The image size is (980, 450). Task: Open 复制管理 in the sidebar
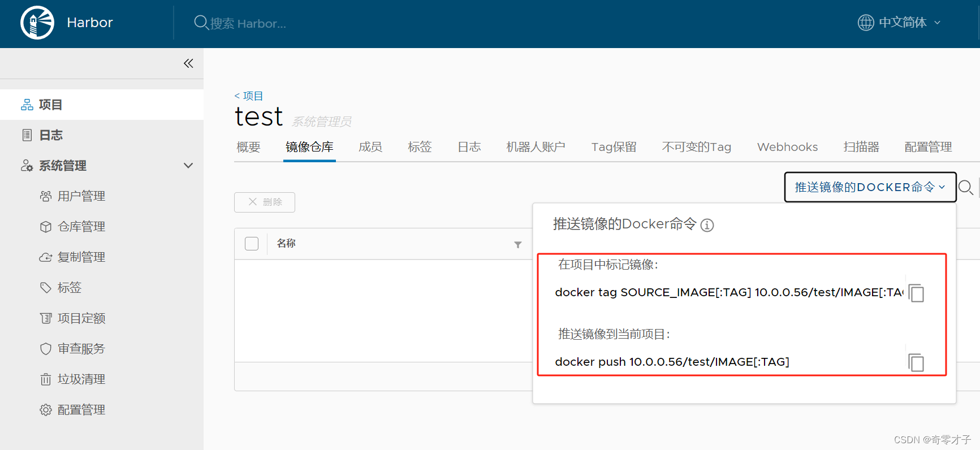(81, 257)
